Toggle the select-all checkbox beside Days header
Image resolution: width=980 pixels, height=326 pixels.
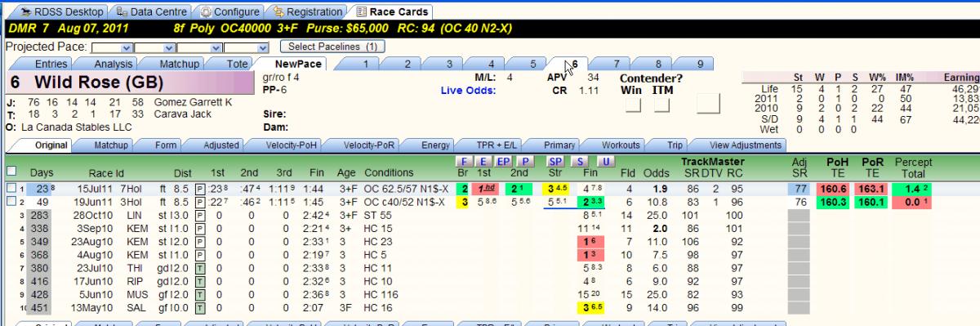click(11, 171)
